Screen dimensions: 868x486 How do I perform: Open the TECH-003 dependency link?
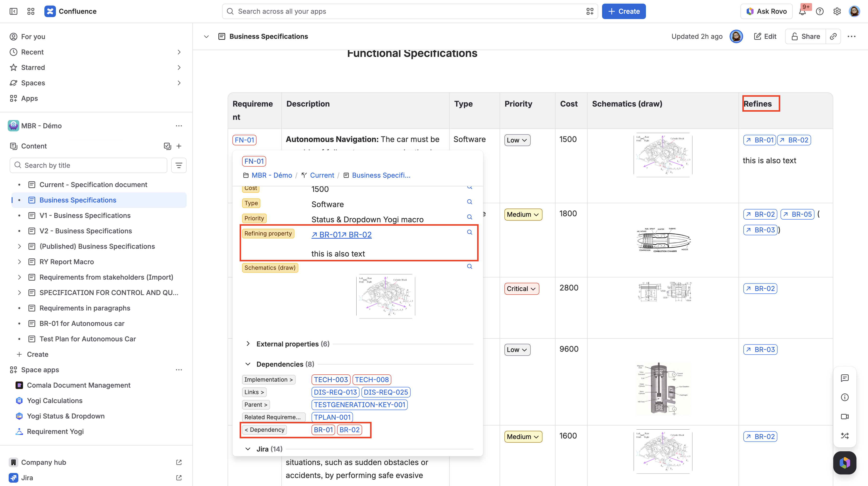(x=331, y=380)
